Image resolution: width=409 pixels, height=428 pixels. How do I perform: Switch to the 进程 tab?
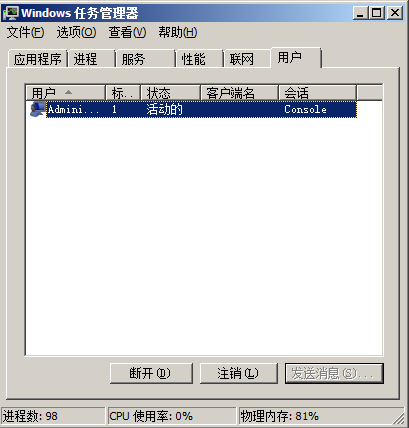pos(92,59)
